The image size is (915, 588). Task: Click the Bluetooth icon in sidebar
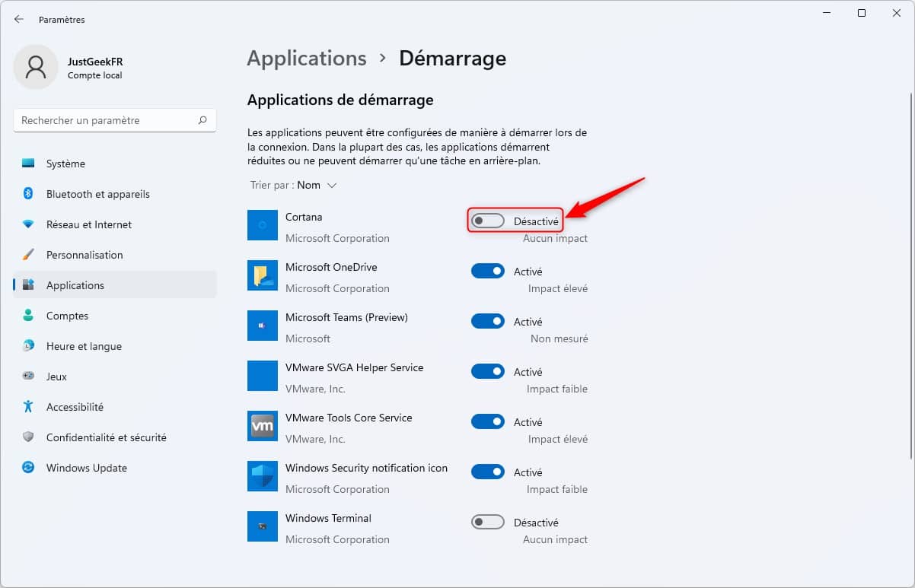[28, 194]
